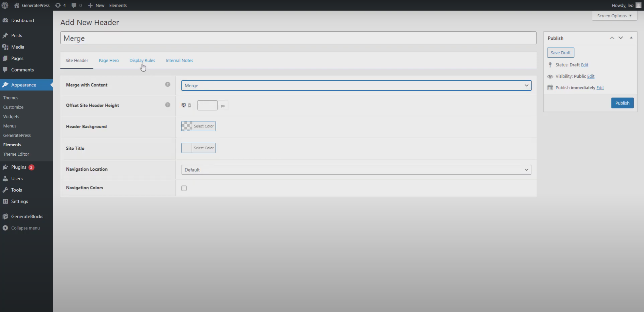Viewport: 644px width, 312px height.
Task: Select the desktop device icon for offset
Action: click(x=184, y=105)
